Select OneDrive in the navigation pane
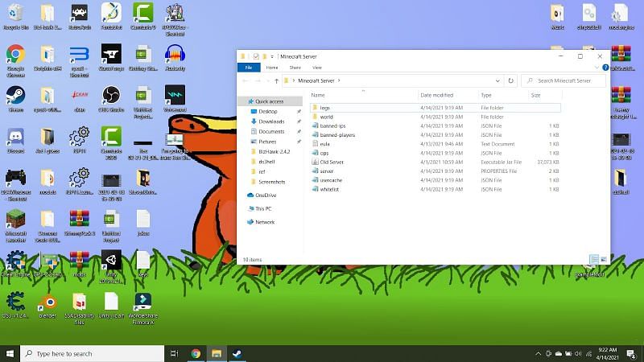644x362 pixels. point(265,195)
